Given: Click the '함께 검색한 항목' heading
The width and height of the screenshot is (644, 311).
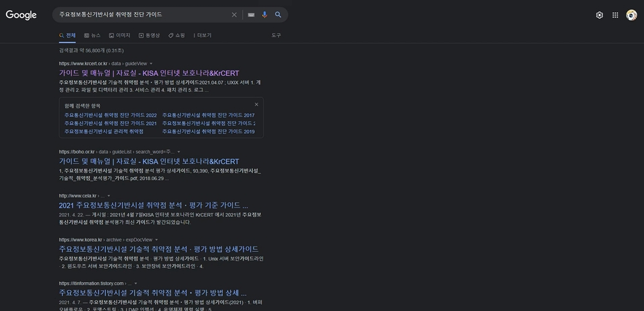Looking at the screenshot, I should pos(83,105).
